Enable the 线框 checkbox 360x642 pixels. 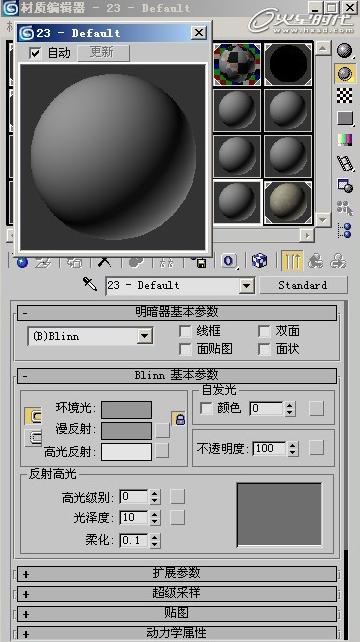186,331
